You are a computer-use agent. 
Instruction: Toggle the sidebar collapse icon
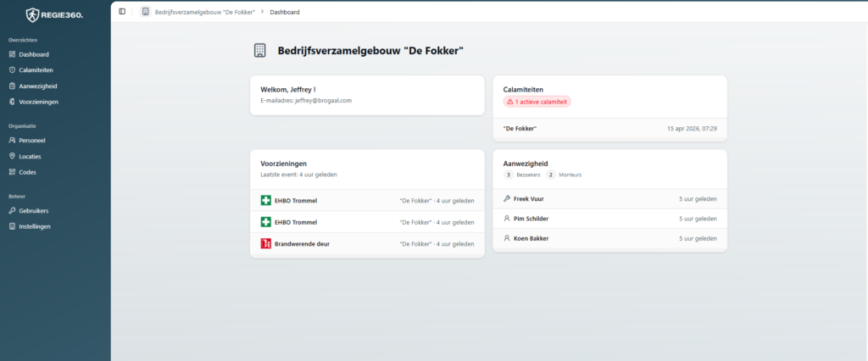pyautogui.click(x=122, y=12)
